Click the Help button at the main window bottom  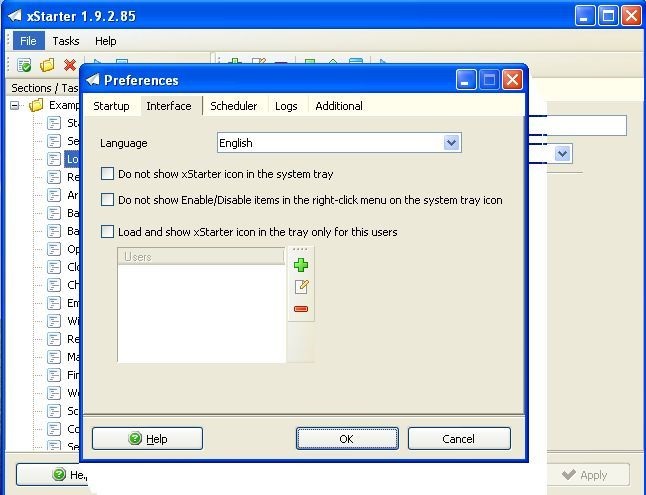pyautogui.click(x=52, y=475)
